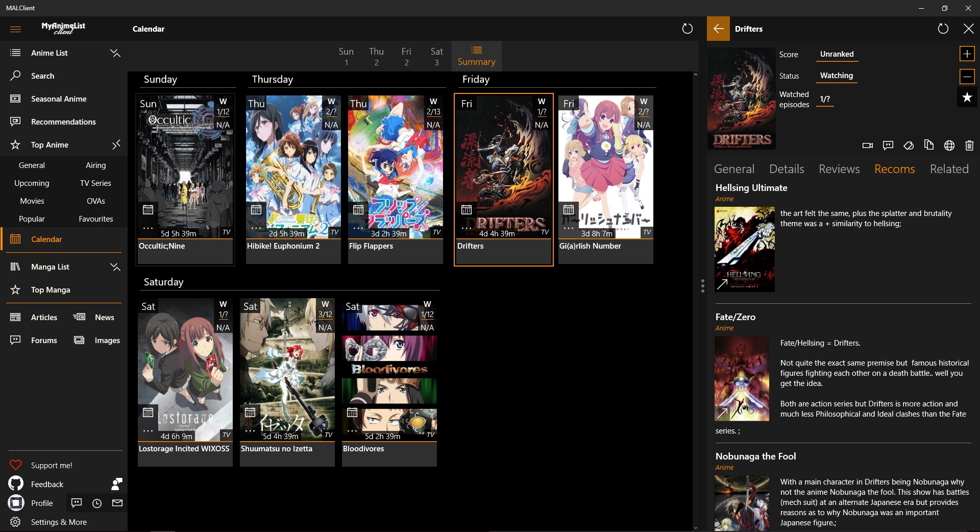Jump to Sat calendar tab
This screenshot has width=980, height=532.
tap(436, 56)
